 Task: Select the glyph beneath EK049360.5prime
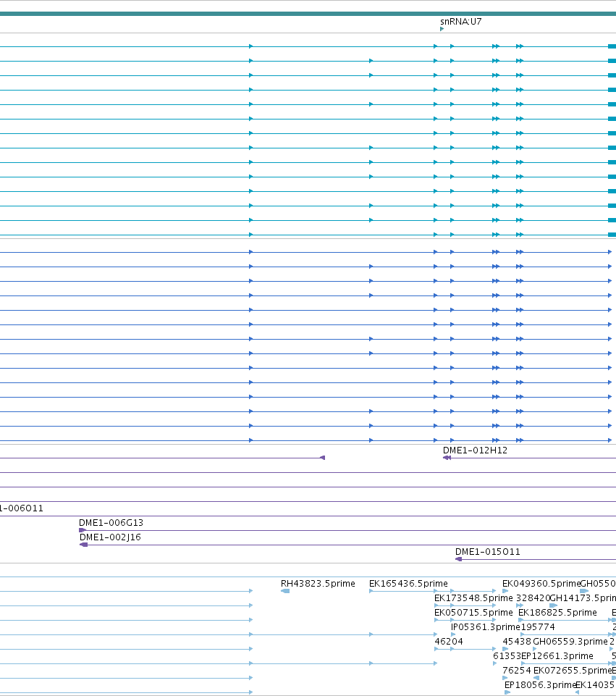tap(505, 591)
